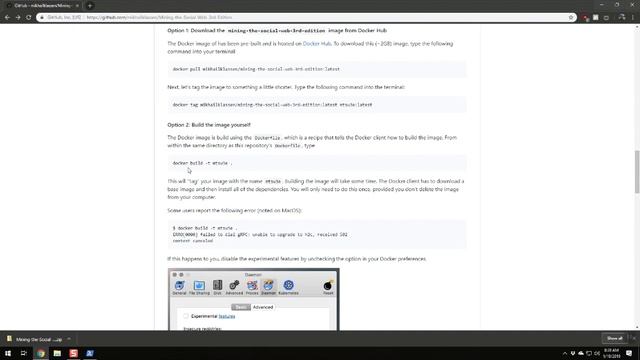The height and width of the screenshot is (360, 640).
Task: Click the Kubernetes icon in the Docker screenshot
Action: 288,287
